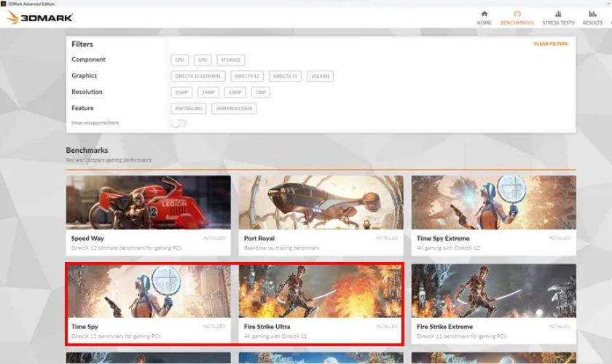Filter graphics by DirectX 12 Ultimate
Screen dimensions: 612x364
198,76
